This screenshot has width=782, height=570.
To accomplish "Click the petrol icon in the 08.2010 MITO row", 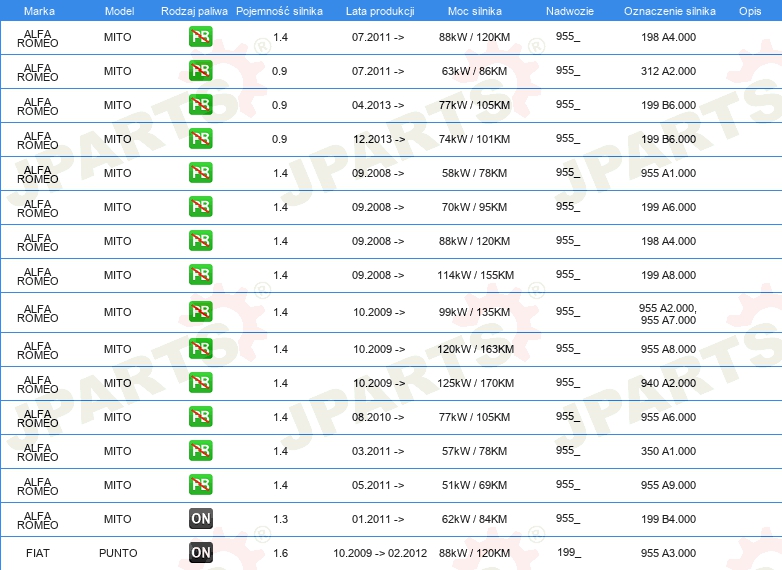I will pyautogui.click(x=200, y=416).
